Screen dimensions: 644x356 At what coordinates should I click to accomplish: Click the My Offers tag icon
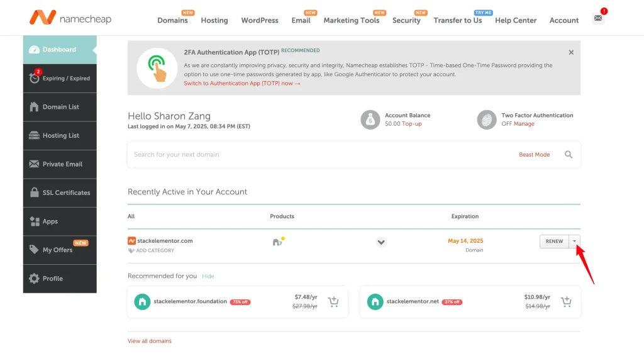[34, 250]
